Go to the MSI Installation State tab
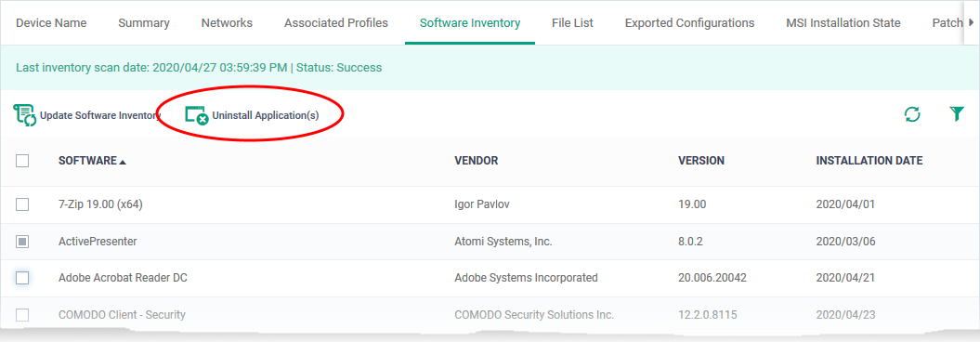This screenshot has width=980, height=342. (x=843, y=23)
